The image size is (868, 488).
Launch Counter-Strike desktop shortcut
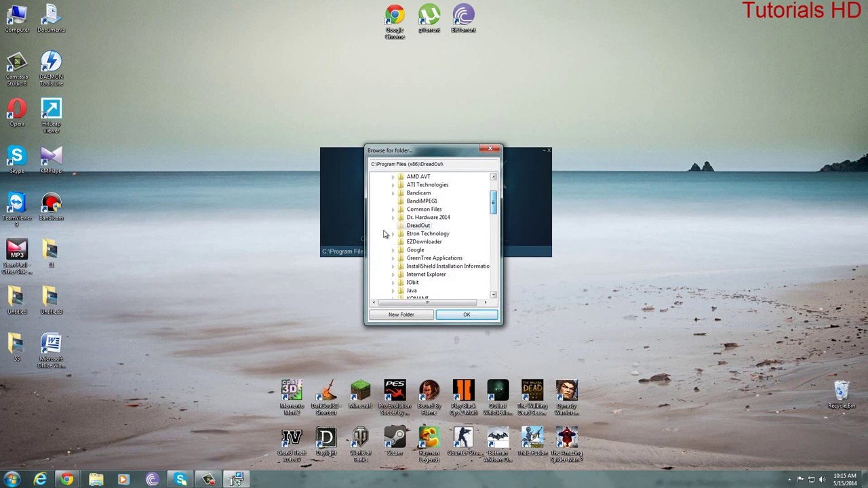click(464, 442)
